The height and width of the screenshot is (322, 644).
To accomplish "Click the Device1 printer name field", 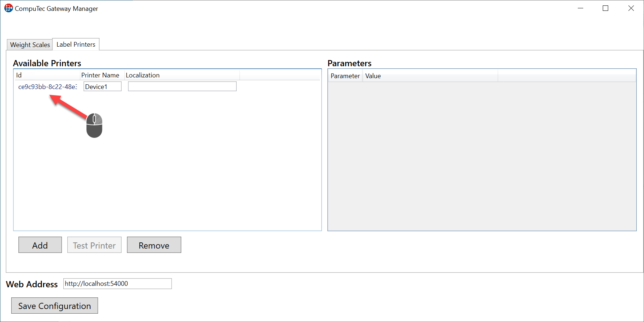I will 102,87.
